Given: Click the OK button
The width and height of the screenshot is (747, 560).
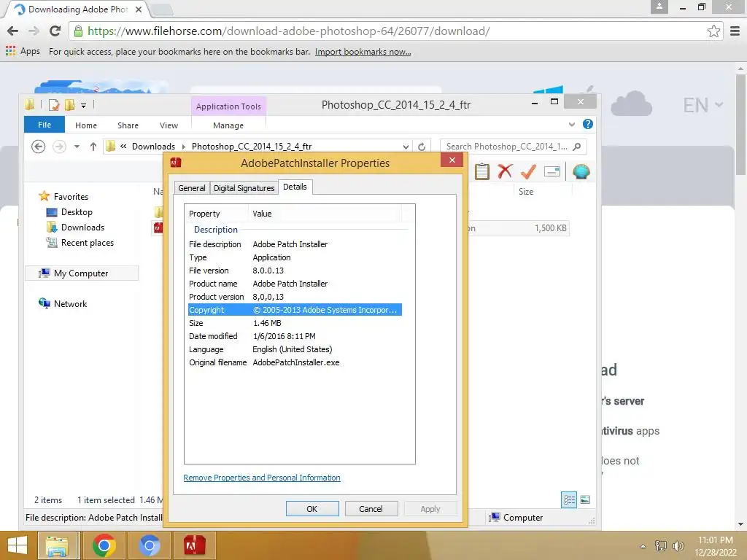Looking at the screenshot, I should (x=312, y=508).
